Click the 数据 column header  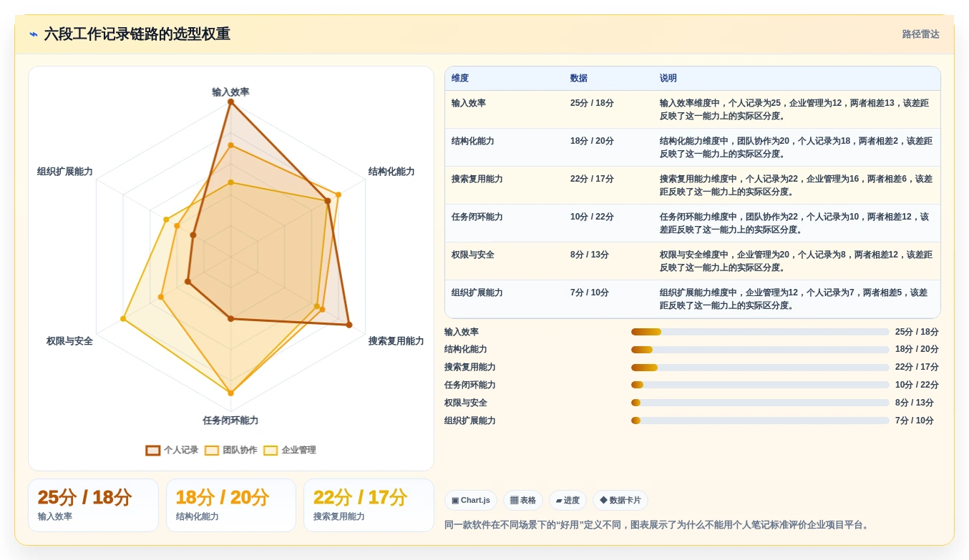point(579,79)
